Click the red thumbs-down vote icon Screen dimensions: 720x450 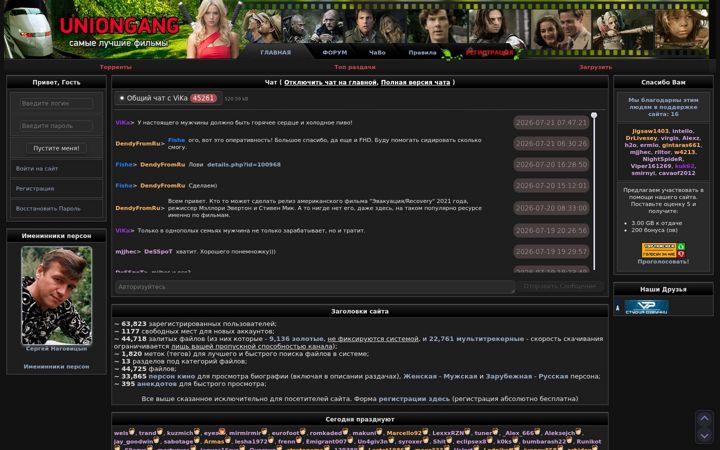pos(681,254)
